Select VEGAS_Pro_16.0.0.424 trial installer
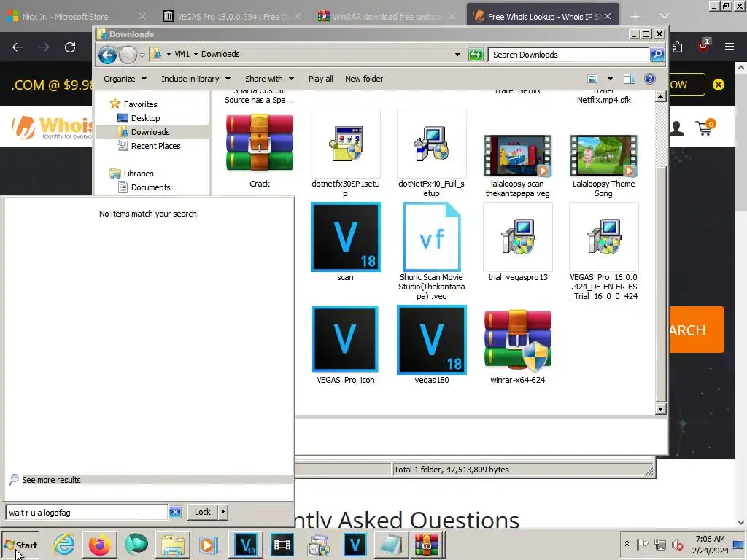This screenshot has height=560, width=747. (603, 252)
